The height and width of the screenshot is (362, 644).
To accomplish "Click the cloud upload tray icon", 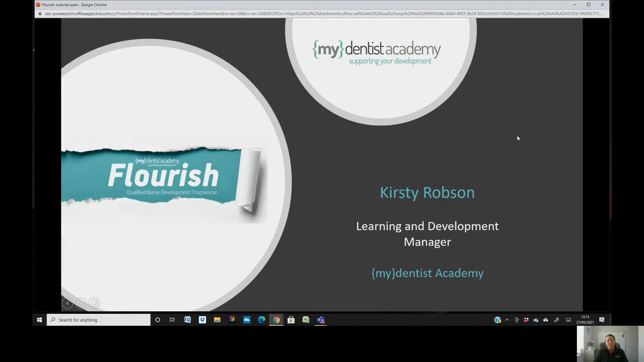I will [x=546, y=320].
